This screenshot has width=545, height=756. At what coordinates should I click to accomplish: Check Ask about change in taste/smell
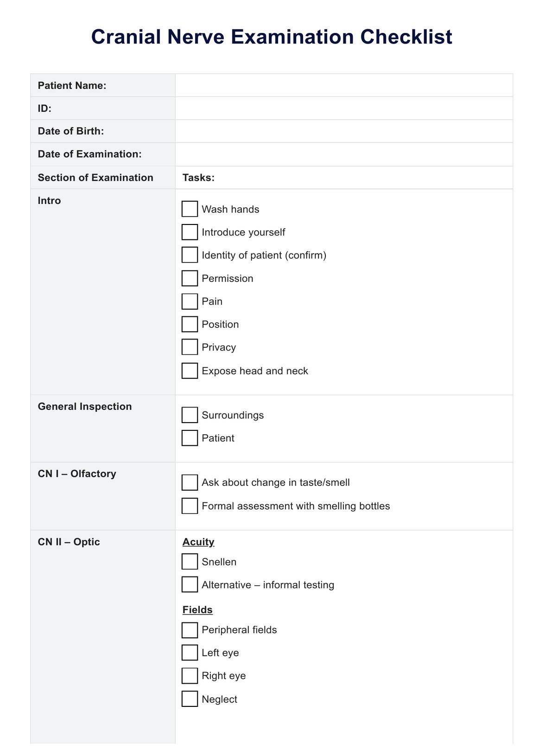click(190, 482)
